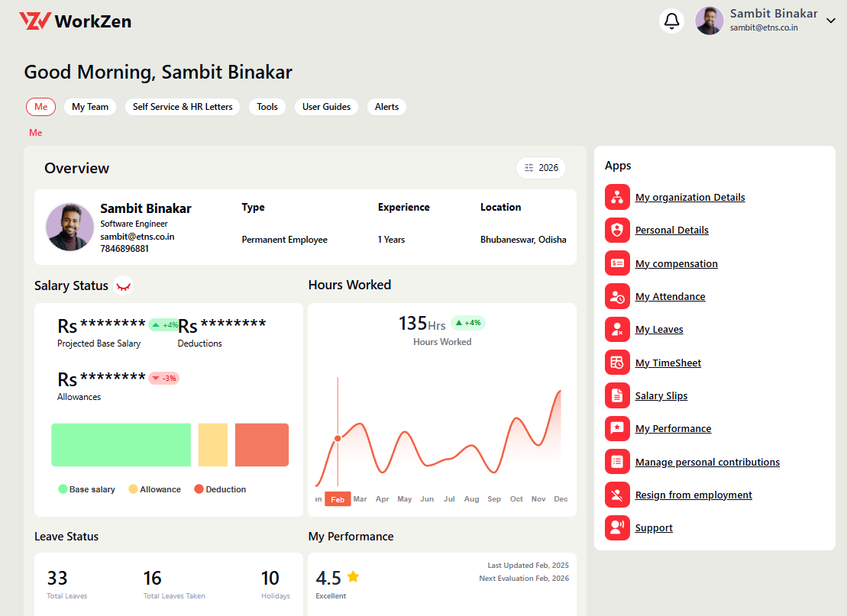The height and width of the screenshot is (616, 847).
Task: Switch to the My Team tab
Action: click(90, 107)
